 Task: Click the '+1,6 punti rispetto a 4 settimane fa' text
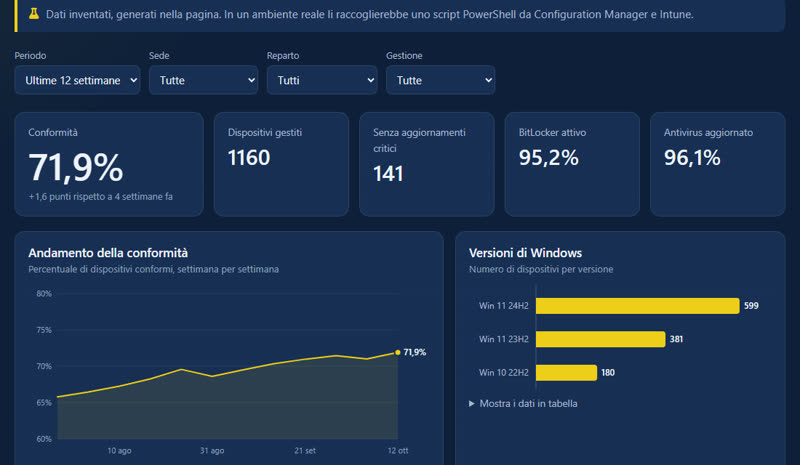[101, 197]
